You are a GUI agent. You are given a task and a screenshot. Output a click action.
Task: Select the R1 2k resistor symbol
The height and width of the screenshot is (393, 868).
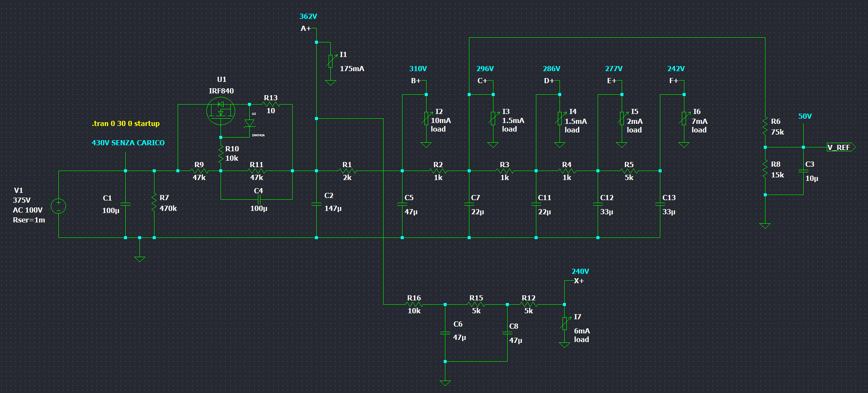tap(347, 171)
